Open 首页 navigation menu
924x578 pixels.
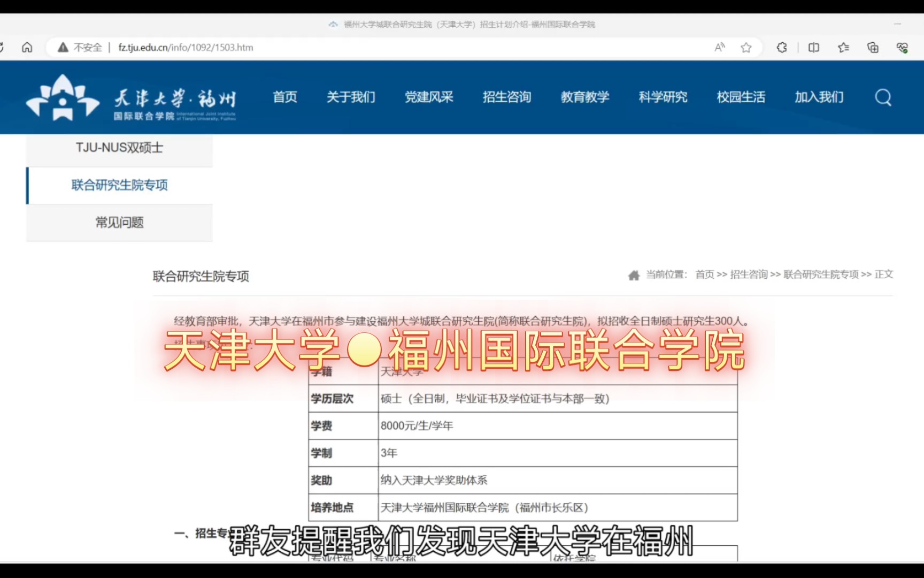click(285, 97)
